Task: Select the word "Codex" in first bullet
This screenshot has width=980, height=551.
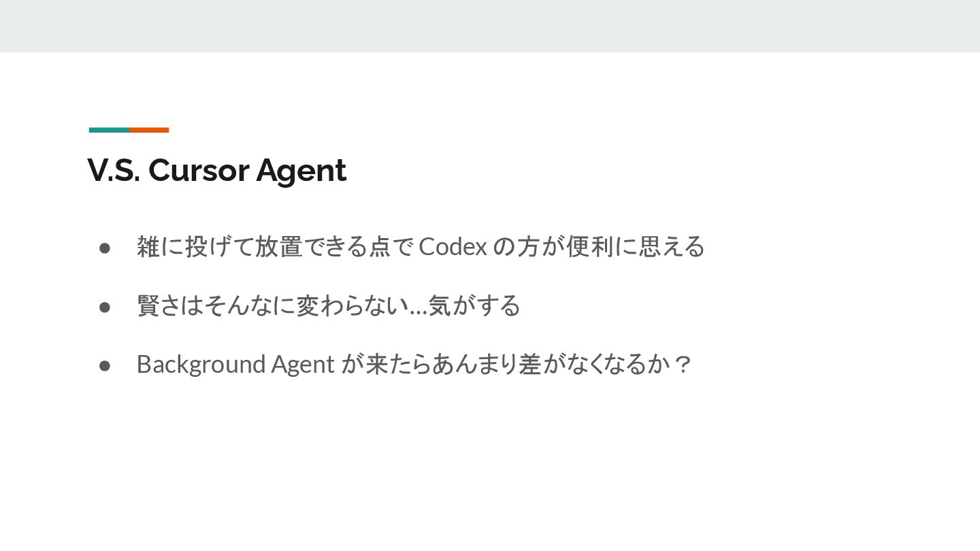Action: click(453, 246)
